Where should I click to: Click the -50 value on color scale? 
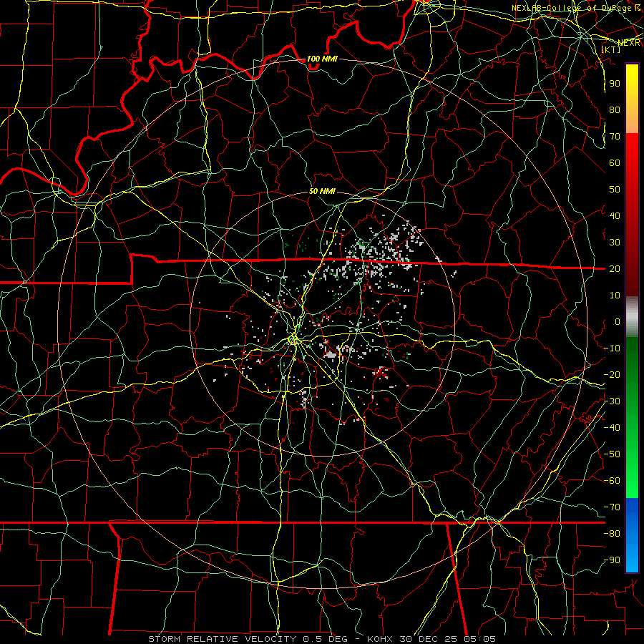(x=612, y=454)
